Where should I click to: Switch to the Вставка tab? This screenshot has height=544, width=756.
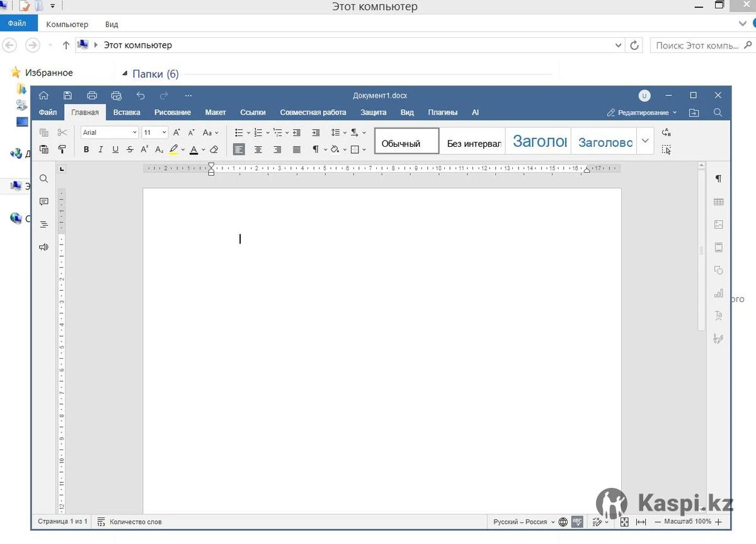[x=127, y=112]
